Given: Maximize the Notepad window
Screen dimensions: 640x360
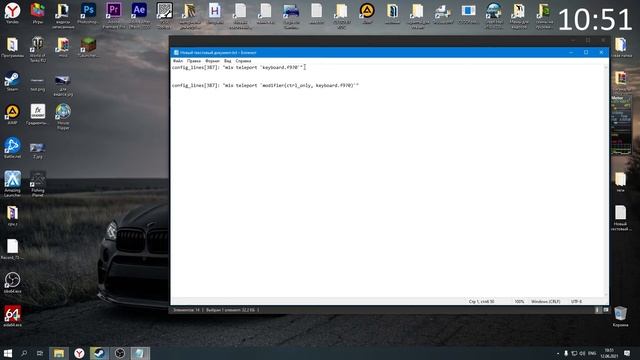Looking at the screenshot, I should point(586,52).
